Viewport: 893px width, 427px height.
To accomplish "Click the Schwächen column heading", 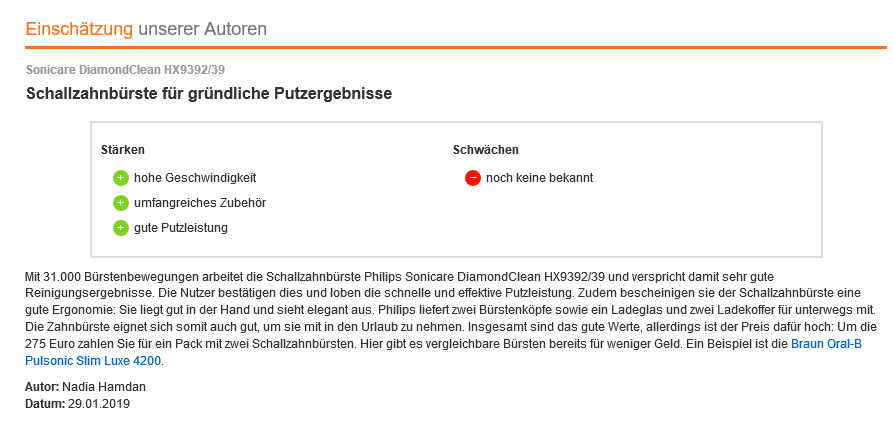I will (486, 150).
